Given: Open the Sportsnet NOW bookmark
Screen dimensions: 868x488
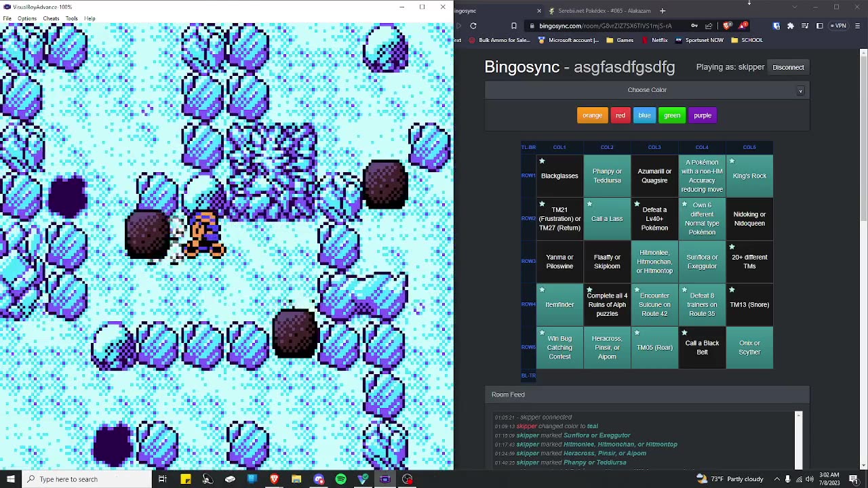Looking at the screenshot, I should pos(699,40).
